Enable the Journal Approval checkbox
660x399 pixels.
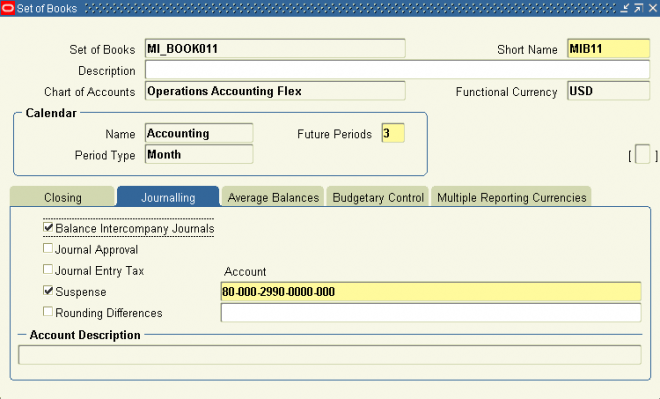click(x=48, y=248)
